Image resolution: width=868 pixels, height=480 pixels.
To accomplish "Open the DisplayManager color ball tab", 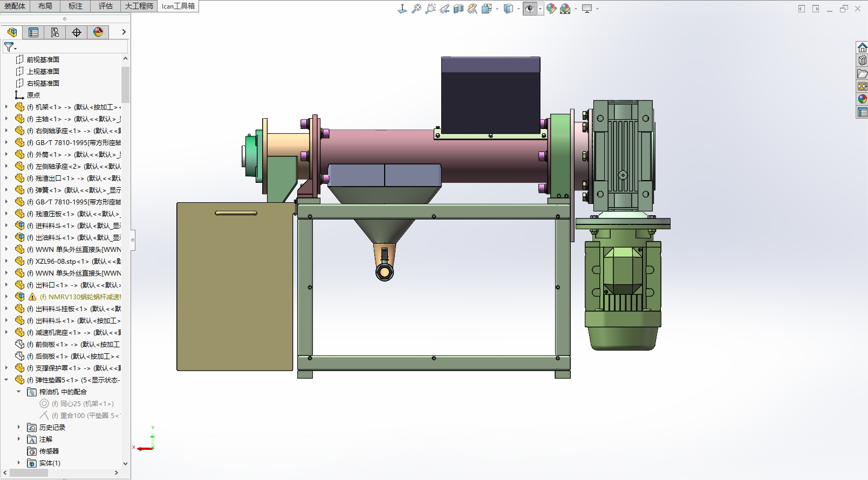I will point(98,32).
